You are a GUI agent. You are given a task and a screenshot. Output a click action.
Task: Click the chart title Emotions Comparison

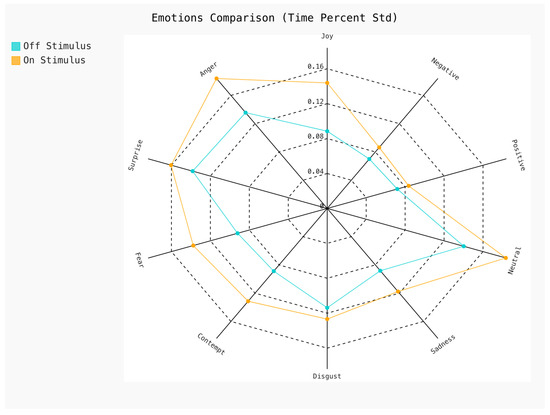tap(274, 18)
